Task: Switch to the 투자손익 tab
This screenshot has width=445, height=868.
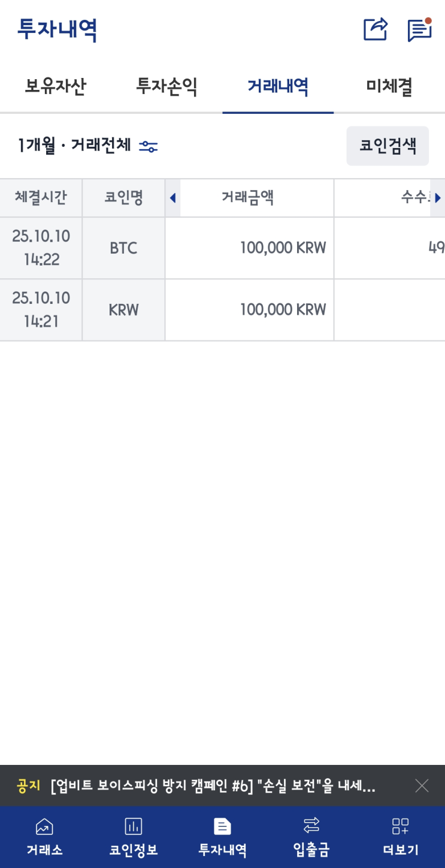Action: [x=167, y=87]
